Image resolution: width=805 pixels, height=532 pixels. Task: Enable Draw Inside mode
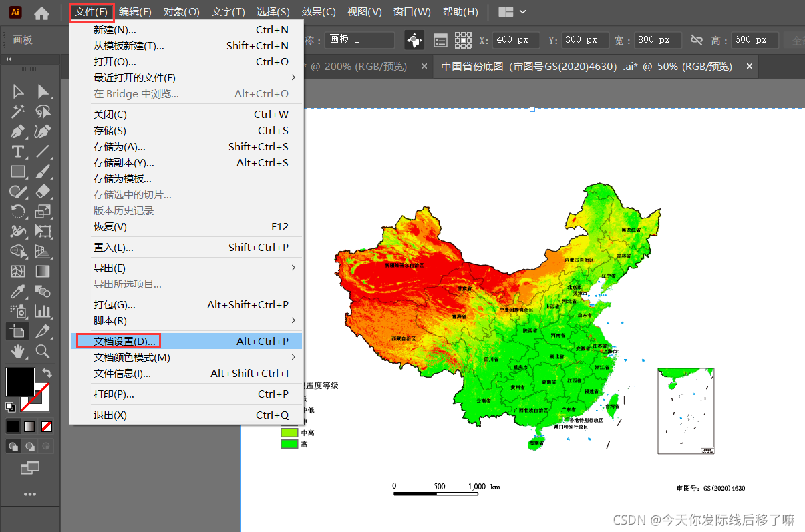coord(46,447)
